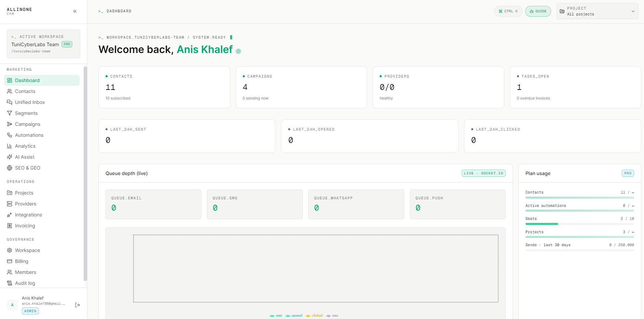Click the Billing credit card icon
Image resolution: width=644 pixels, height=319 pixels.
[10, 261]
